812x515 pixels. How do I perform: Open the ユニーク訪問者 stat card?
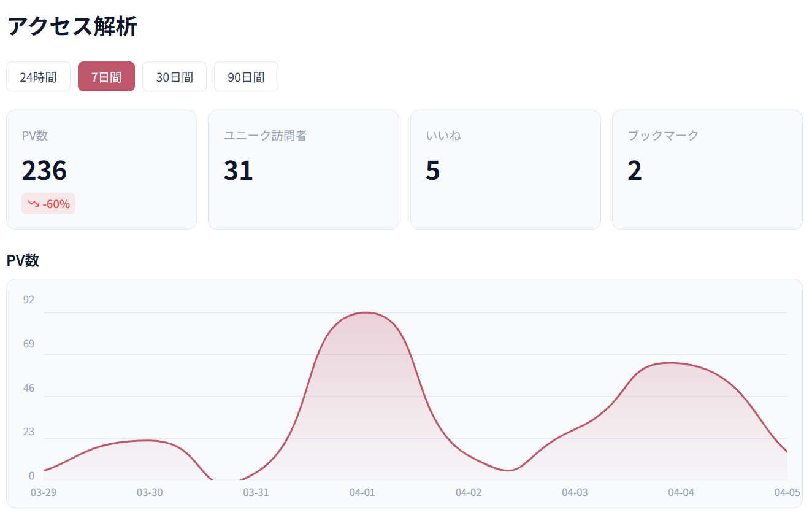[303, 169]
